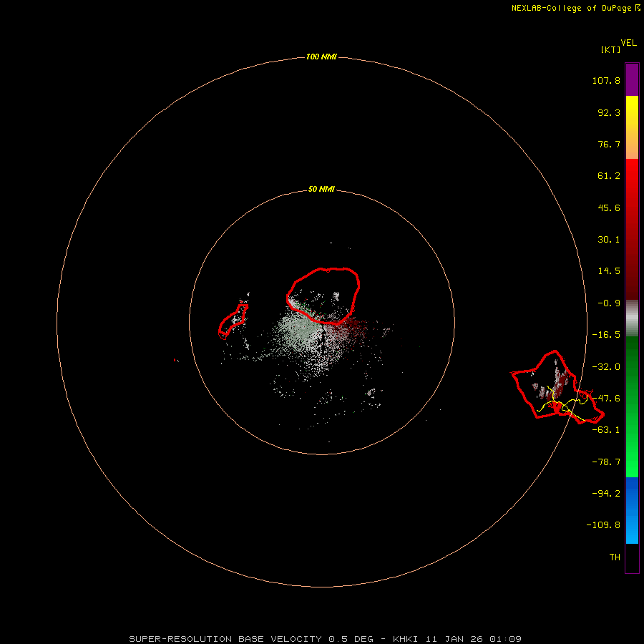
Task: Click the -47.6 legend value
Action: tap(606, 399)
